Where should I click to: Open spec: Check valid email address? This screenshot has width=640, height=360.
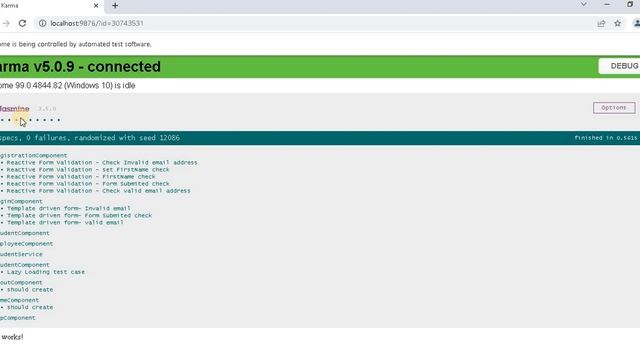click(98, 191)
